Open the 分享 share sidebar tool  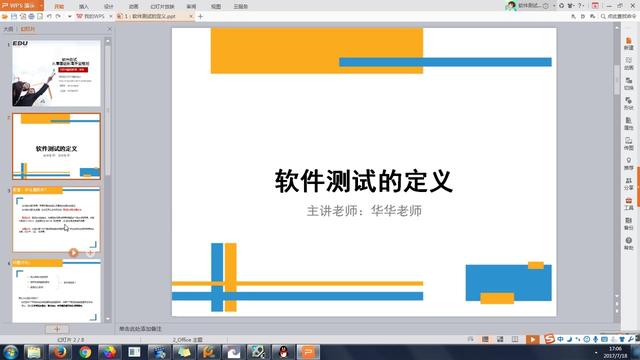629,184
